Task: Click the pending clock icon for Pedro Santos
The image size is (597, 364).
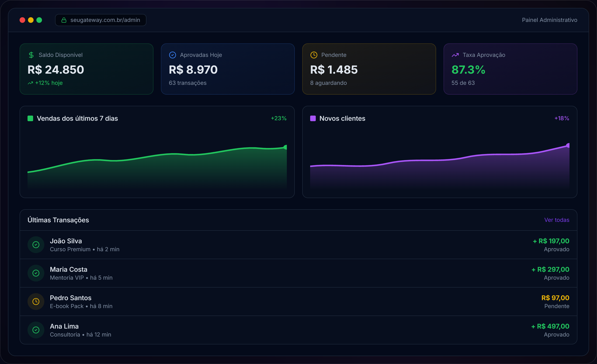Action: 36,302
